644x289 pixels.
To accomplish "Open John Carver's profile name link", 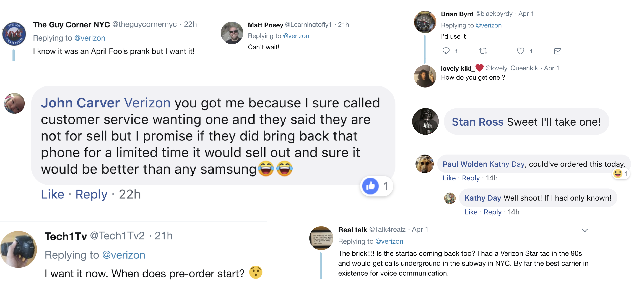I will 80,103.
